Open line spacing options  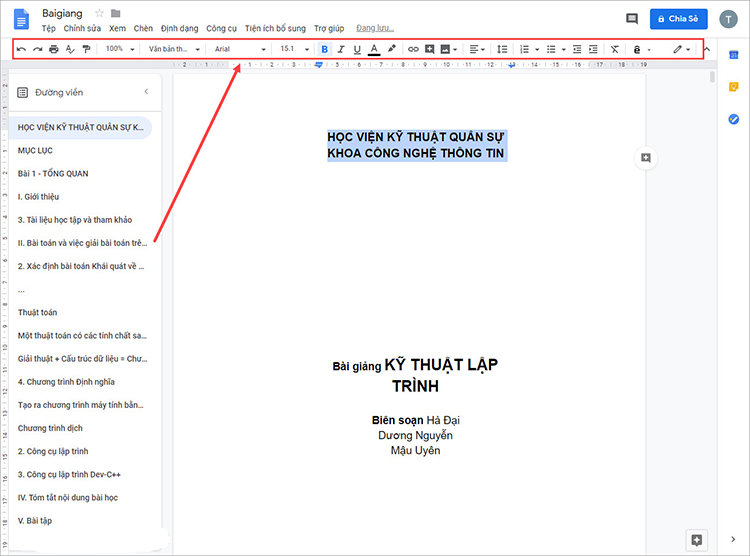pos(502,49)
